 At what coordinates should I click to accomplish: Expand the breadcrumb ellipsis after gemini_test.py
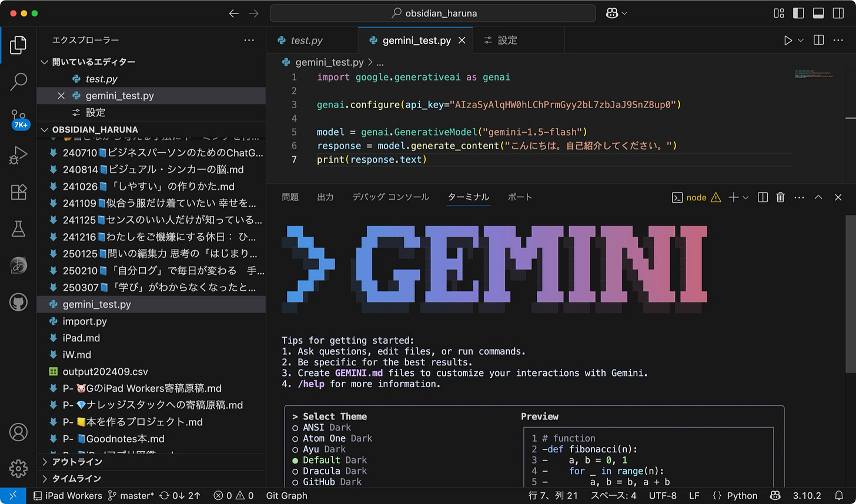tap(380, 62)
